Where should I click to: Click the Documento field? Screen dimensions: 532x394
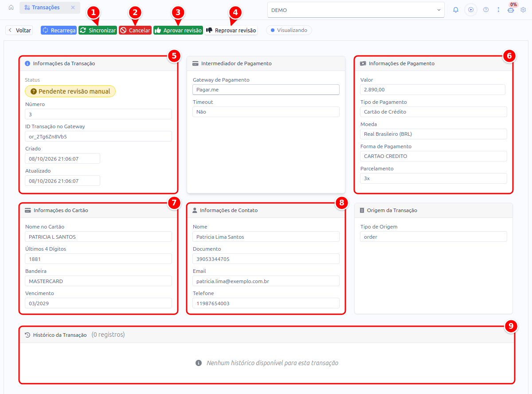(x=266, y=259)
